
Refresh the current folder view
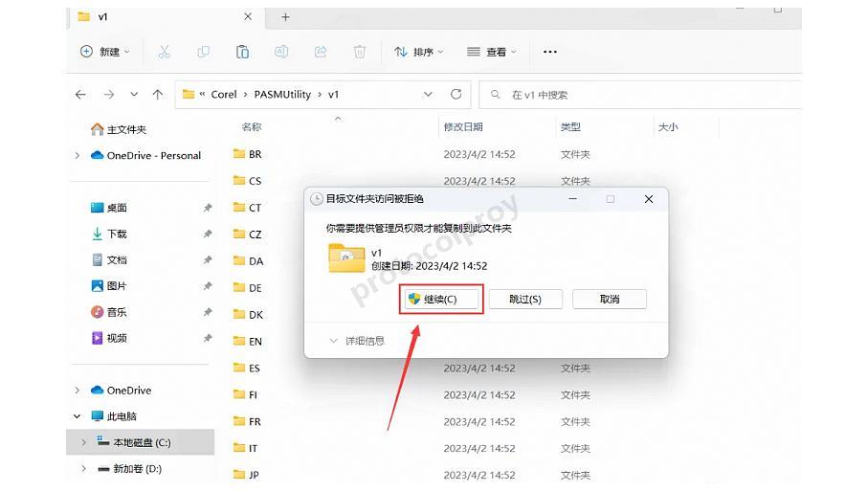(x=456, y=94)
